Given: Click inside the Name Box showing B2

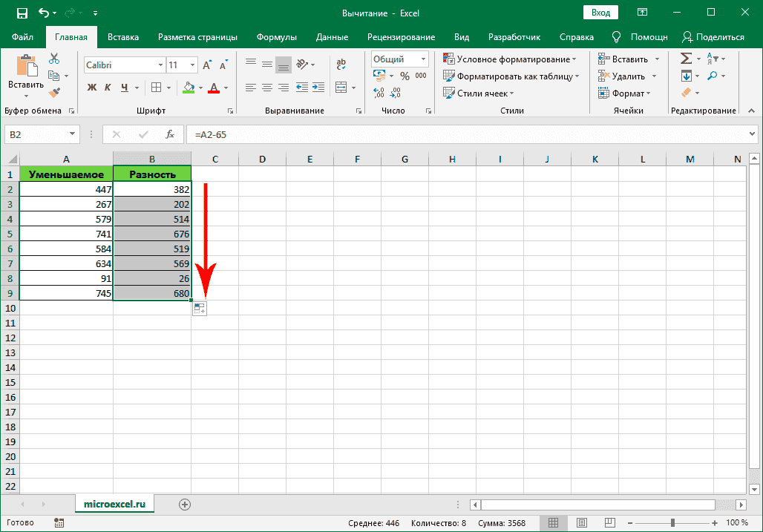Looking at the screenshot, I should point(36,134).
